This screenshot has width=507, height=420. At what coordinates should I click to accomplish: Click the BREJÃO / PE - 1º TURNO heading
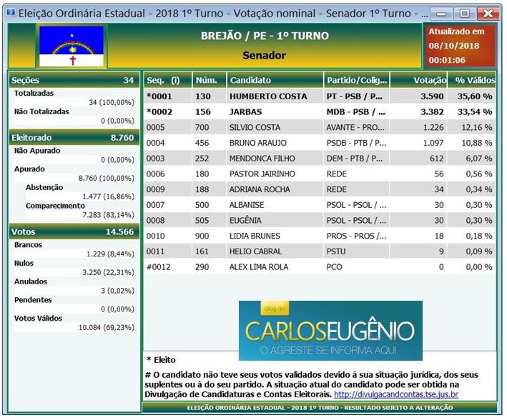pyautogui.click(x=265, y=36)
